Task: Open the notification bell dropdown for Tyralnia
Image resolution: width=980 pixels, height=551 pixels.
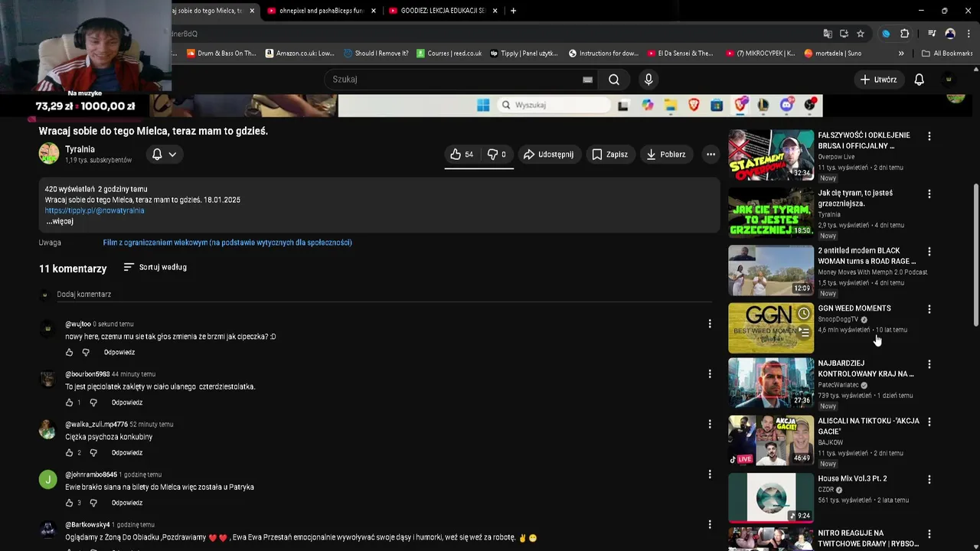Action: [x=164, y=155]
